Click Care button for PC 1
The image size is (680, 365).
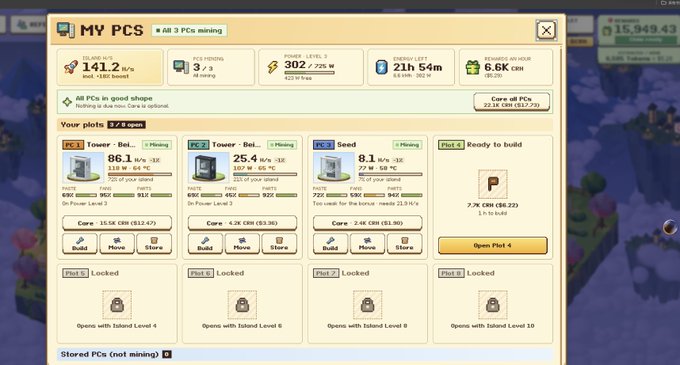coord(117,223)
